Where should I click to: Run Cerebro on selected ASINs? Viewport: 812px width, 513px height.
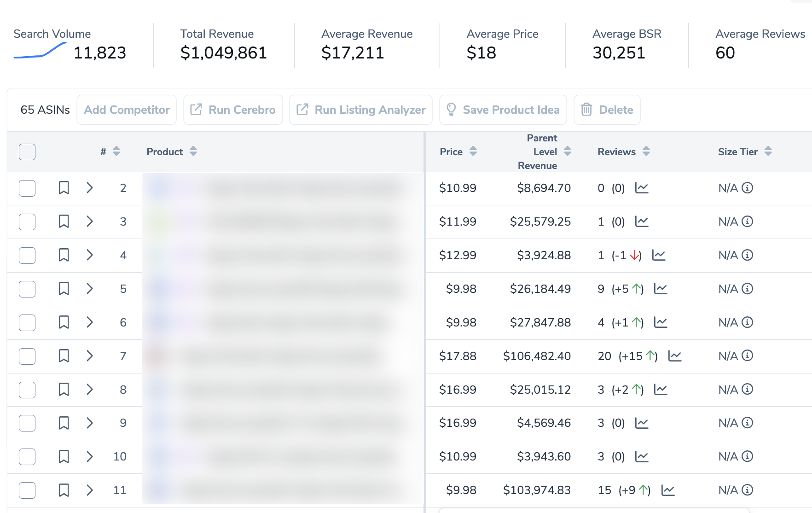pos(233,110)
